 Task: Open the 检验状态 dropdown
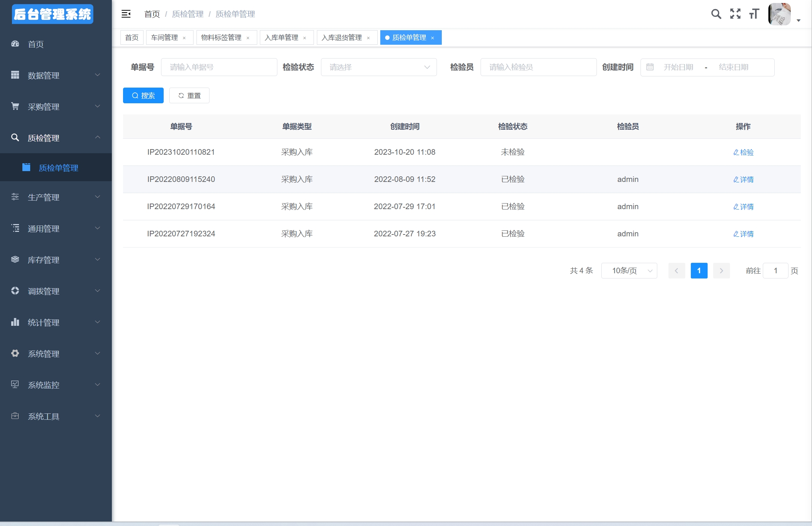tap(378, 67)
